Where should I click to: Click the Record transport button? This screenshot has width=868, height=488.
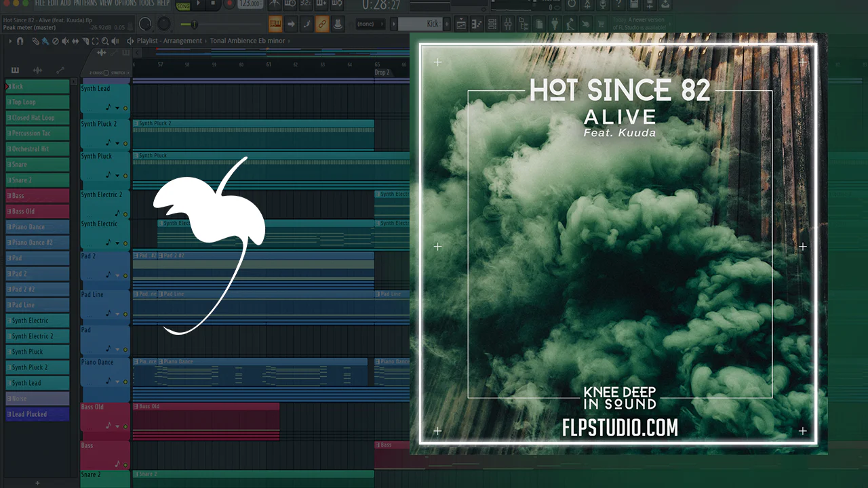230,4
